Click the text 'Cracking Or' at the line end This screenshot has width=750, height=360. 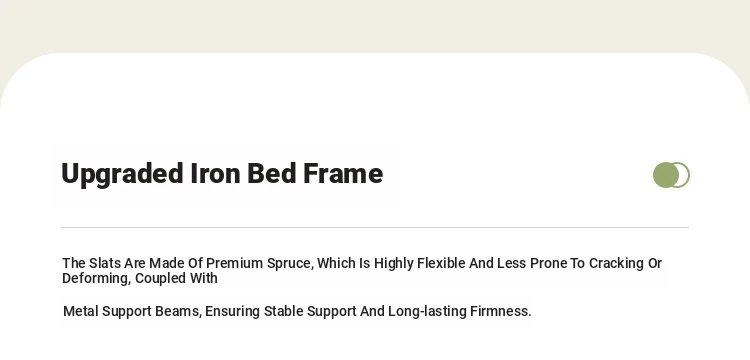(x=626, y=263)
